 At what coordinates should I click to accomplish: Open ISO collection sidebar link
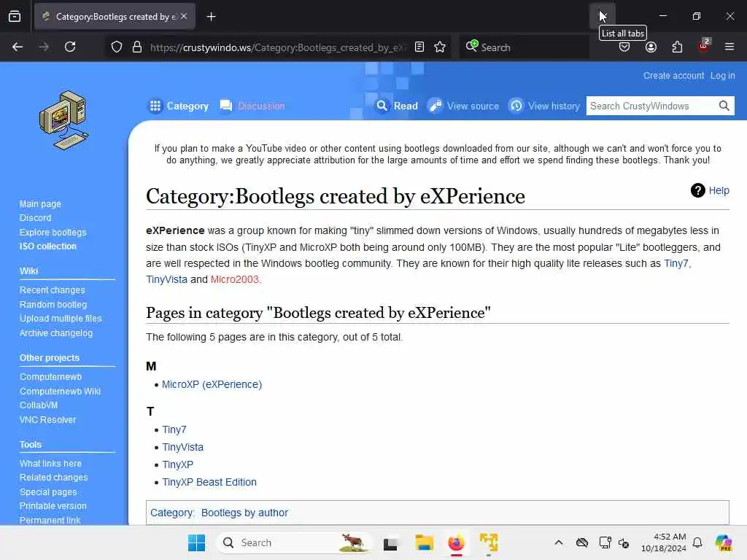coord(47,246)
